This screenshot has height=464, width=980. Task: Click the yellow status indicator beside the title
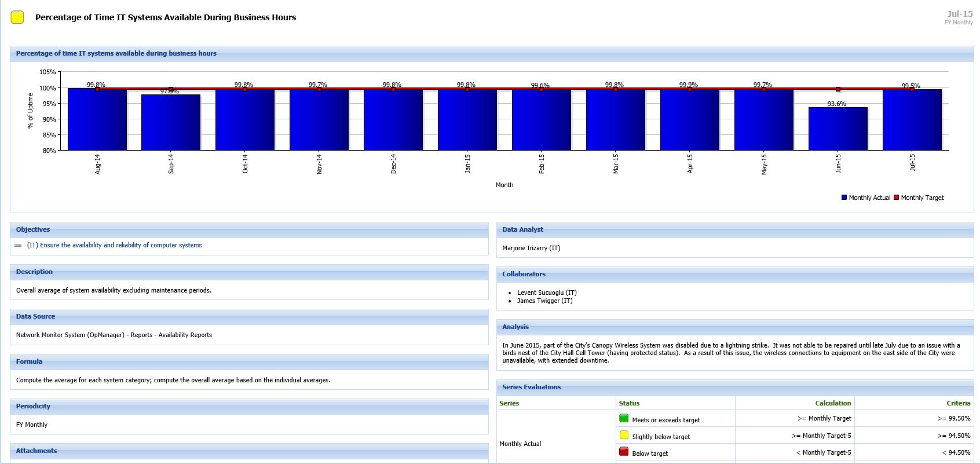[x=17, y=17]
